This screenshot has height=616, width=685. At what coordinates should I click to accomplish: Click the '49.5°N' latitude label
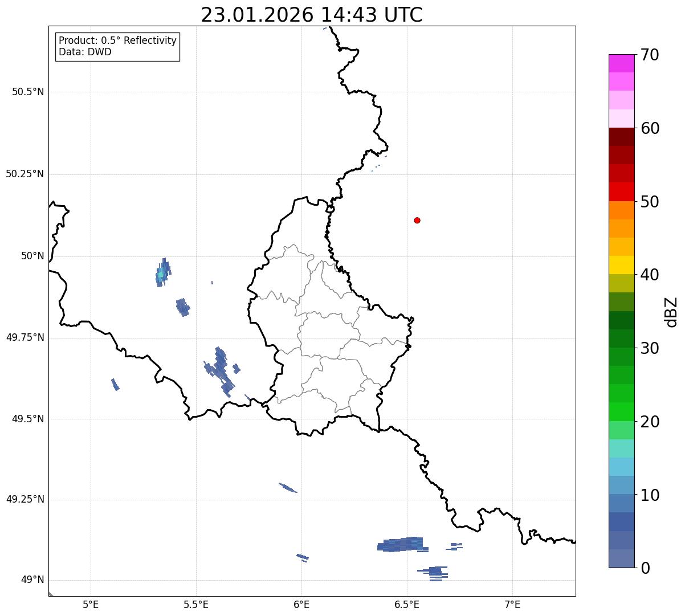(x=28, y=419)
